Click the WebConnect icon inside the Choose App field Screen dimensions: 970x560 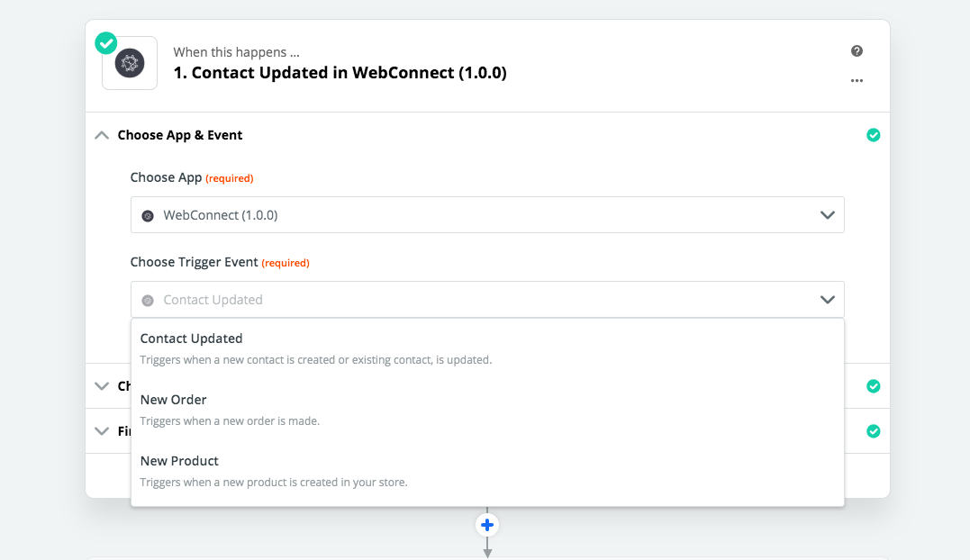point(147,214)
